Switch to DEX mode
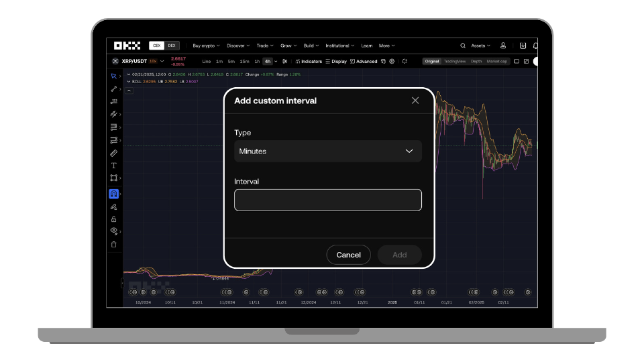 pos(172,46)
